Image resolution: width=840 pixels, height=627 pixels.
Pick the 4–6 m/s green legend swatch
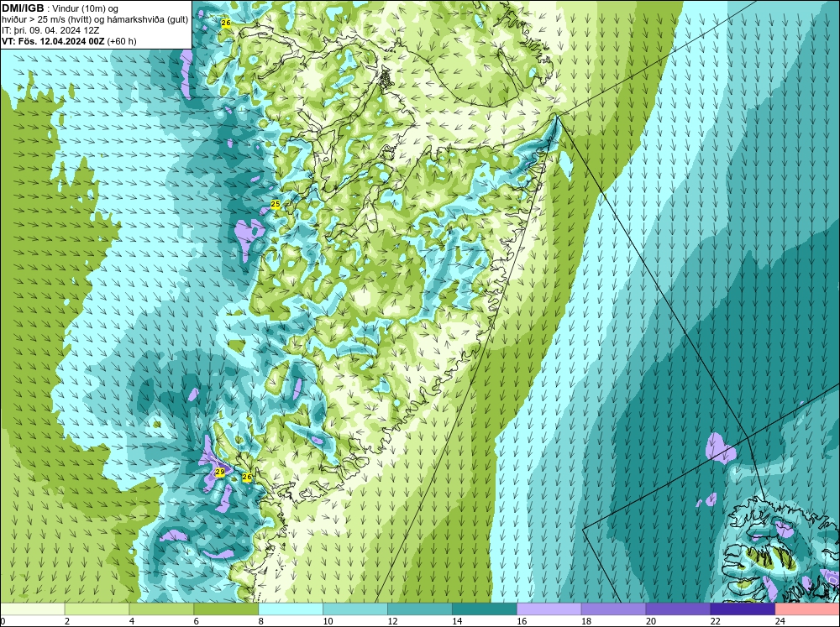(x=161, y=609)
